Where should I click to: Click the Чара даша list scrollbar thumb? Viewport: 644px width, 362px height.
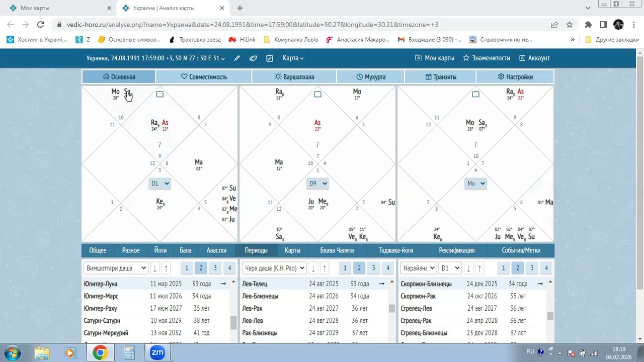392,308
